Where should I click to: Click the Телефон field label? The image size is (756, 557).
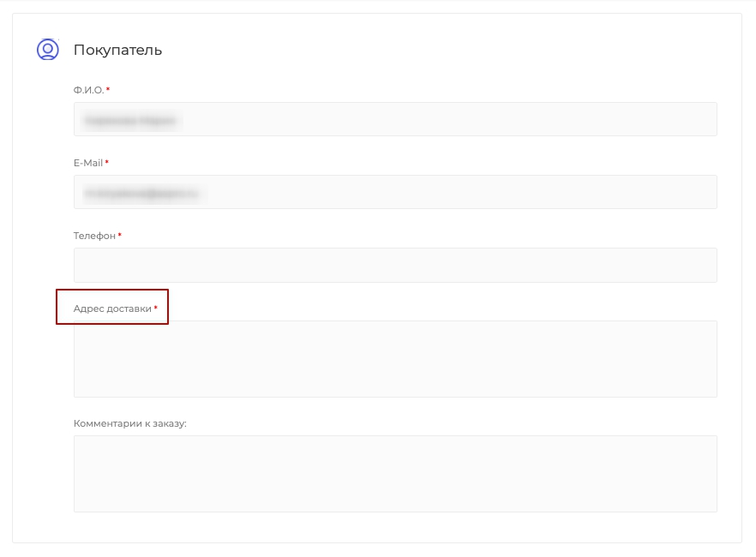[x=94, y=236]
